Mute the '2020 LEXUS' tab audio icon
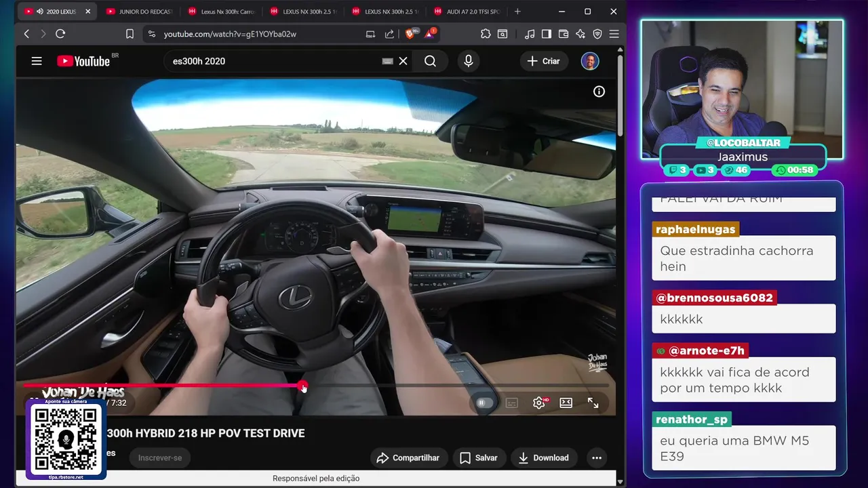 click(40, 12)
